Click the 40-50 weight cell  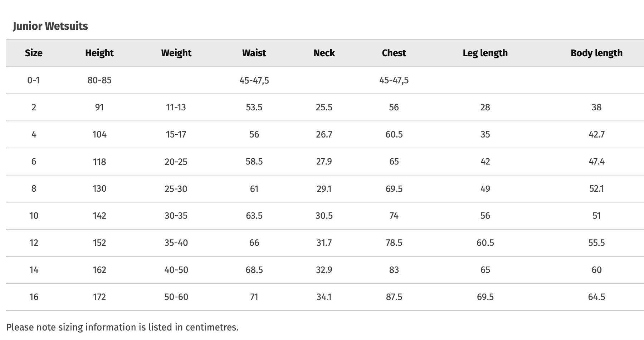(x=176, y=270)
